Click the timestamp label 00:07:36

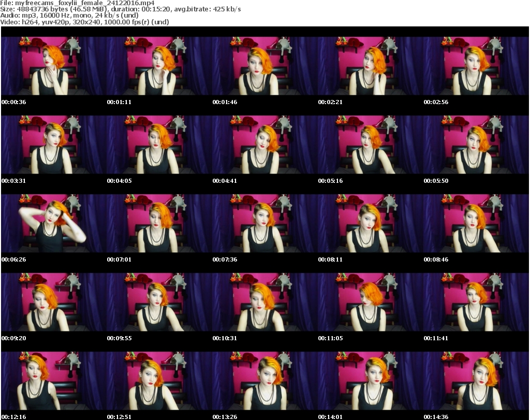coord(225,259)
